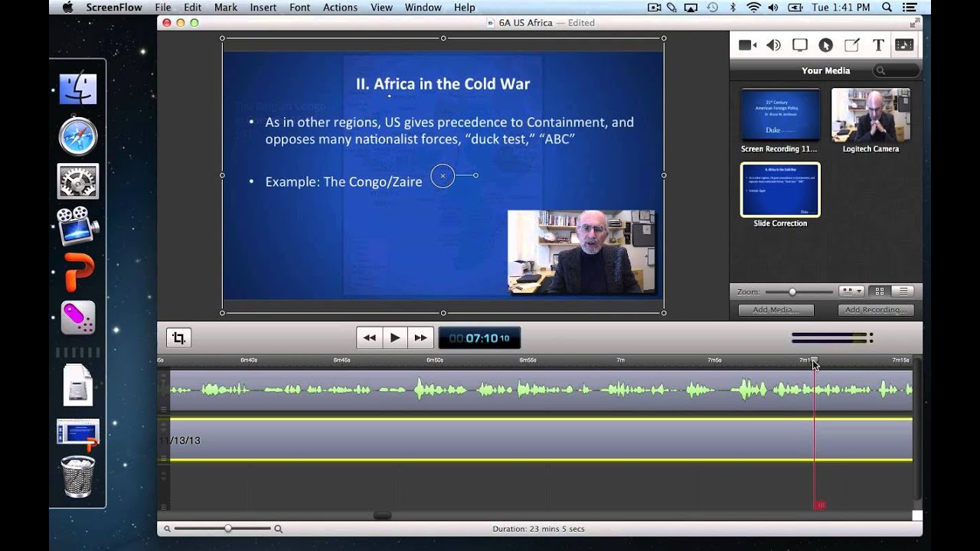Open the Video properties tab

tap(747, 45)
